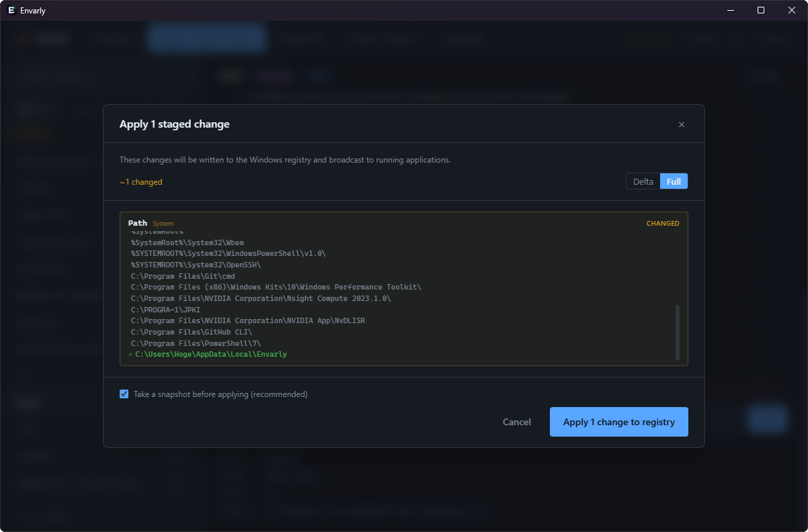The height and width of the screenshot is (532, 808).
Task: Click the Path variable name
Action: click(138, 223)
